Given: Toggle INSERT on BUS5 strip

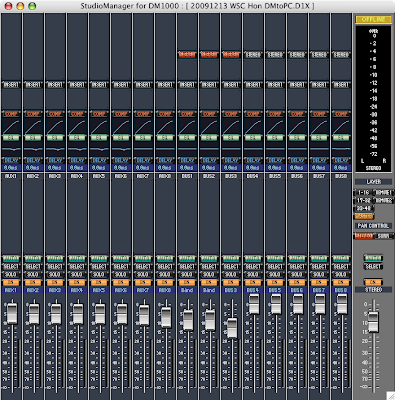Looking at the screenshot, I should pos(275,85).
